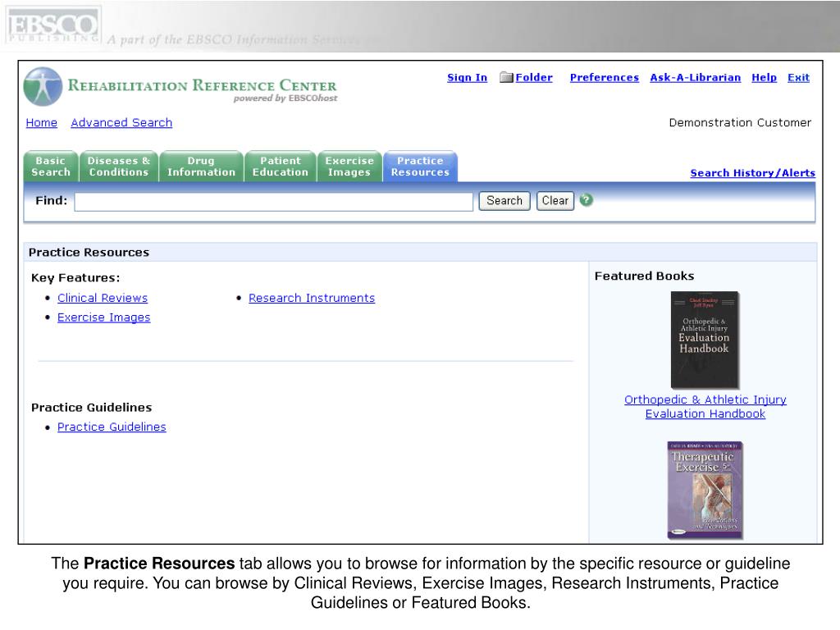Click the green help question mark icon

[586, 200]
